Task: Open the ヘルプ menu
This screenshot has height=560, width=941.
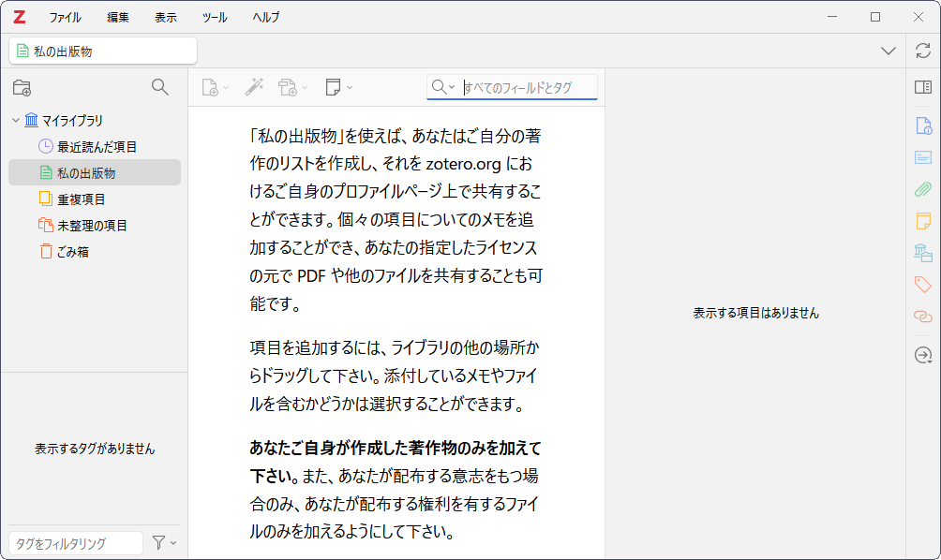Action: click(266, 18)
